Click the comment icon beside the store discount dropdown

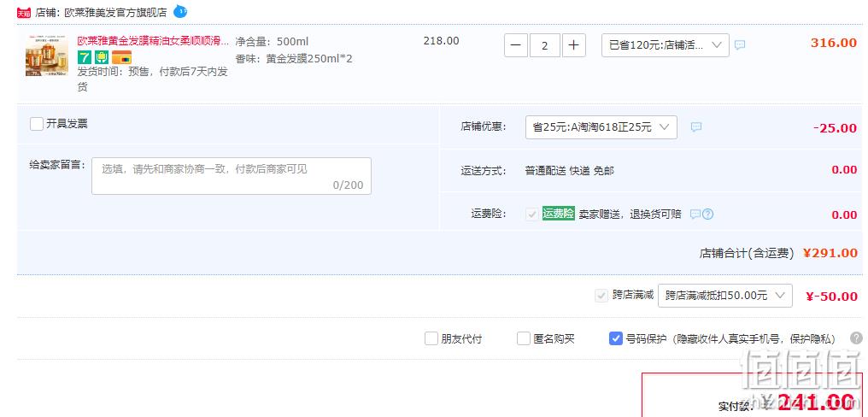tap(696, 126)
